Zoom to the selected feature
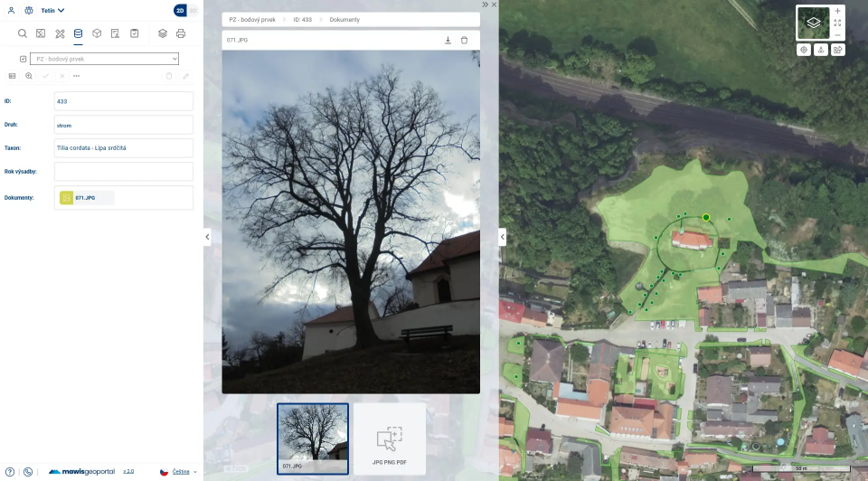Screen dimensions: 868x481 coord(29,76)
